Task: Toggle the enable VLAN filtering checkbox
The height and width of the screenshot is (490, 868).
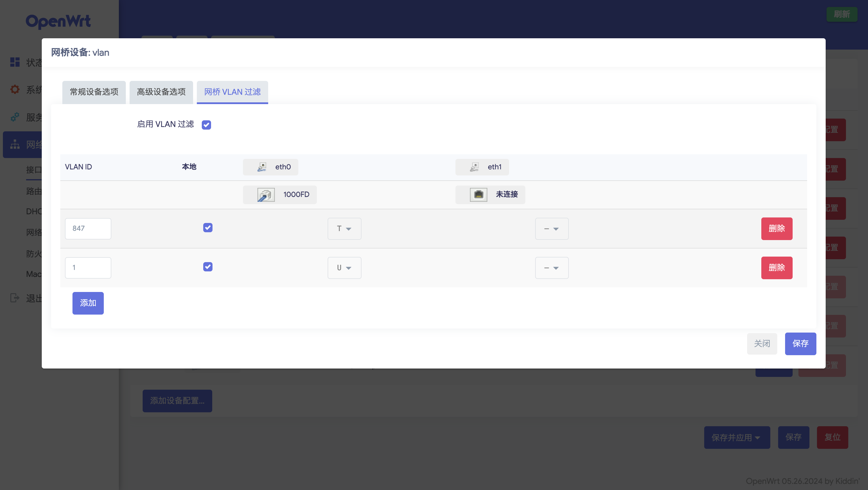Action: (206, 125)
